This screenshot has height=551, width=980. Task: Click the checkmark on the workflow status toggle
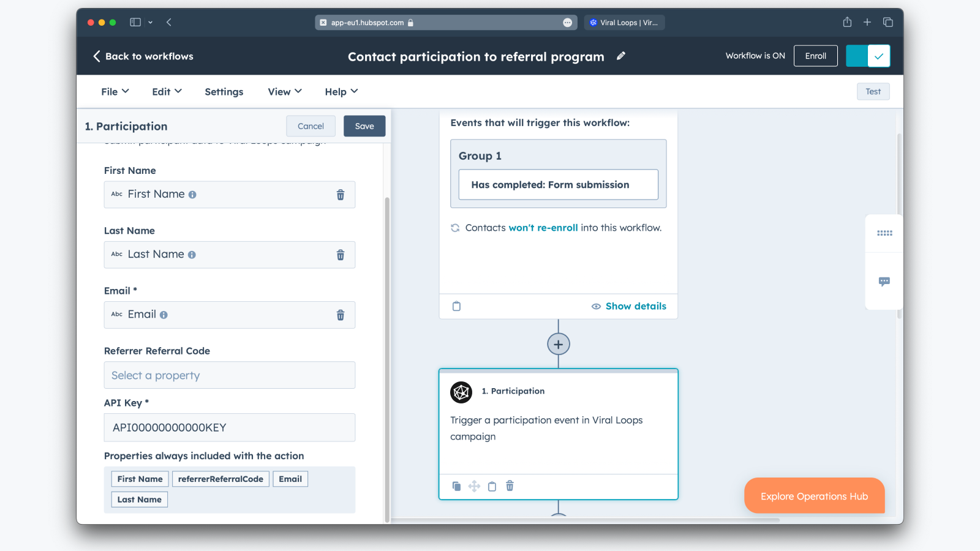(x=879, y=56)
